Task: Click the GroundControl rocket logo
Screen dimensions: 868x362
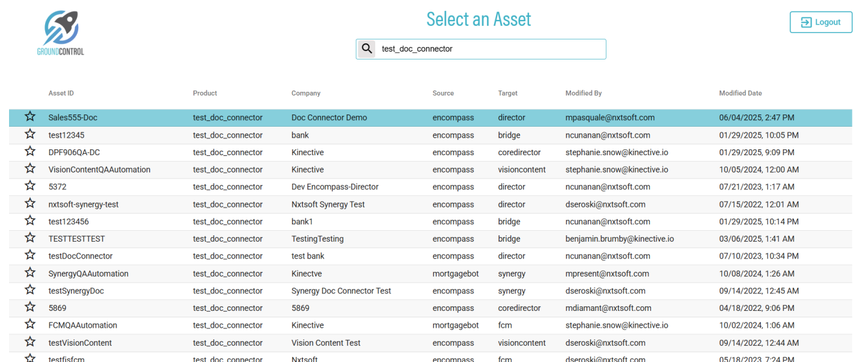Action: (61, 32)
